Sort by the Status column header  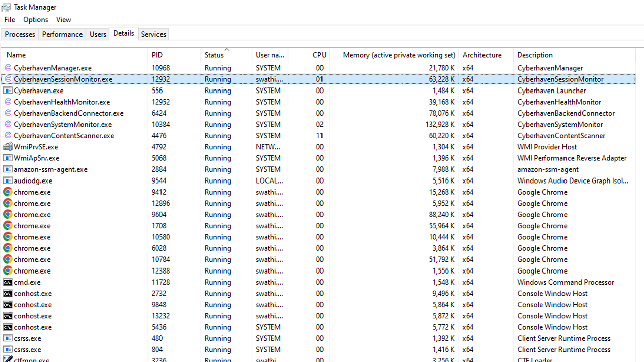[214, 55]
